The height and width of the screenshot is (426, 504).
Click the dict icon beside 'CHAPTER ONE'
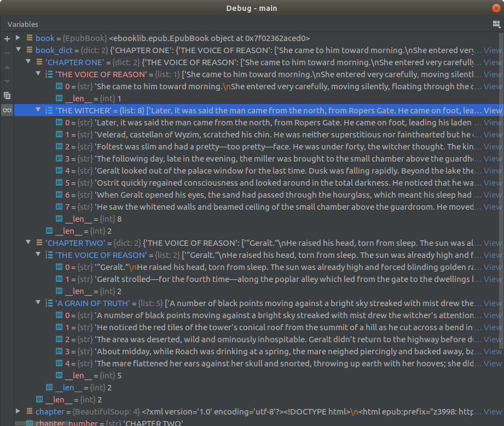click(x=39, y=62)
